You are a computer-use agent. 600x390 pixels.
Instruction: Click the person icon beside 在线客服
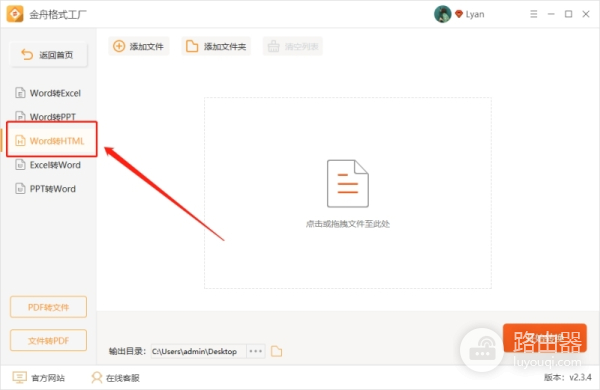tap(97, 378)
